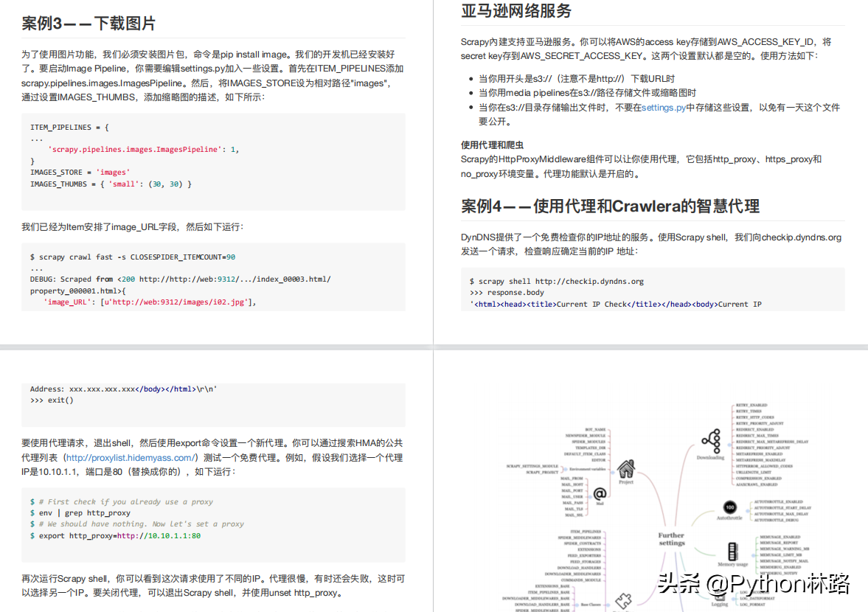
Task: Click the 'FEED_EXPORTERS' mindmap entry
Action: (584, 555)
